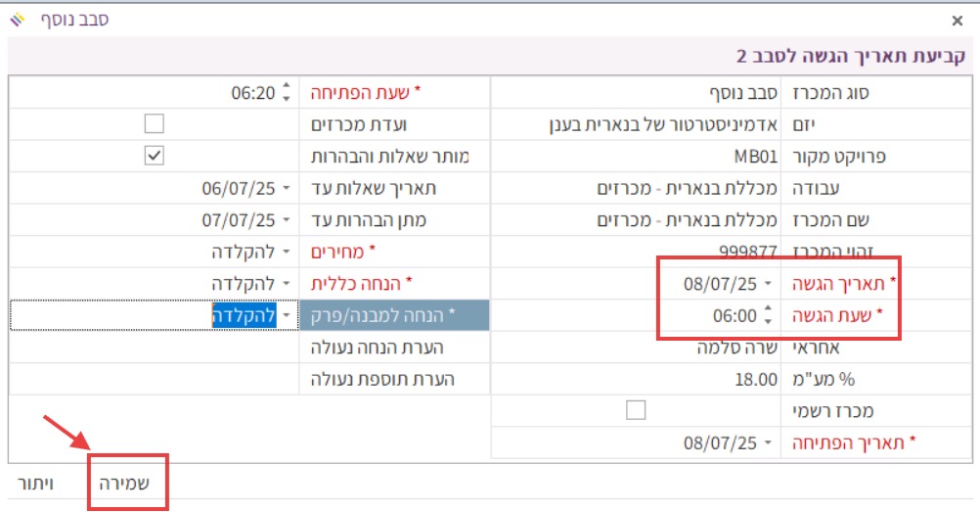Screen dimensions: 980x512
Task: Open the תאריך הגשה date dropdown
Action: (x=768, y=284)
